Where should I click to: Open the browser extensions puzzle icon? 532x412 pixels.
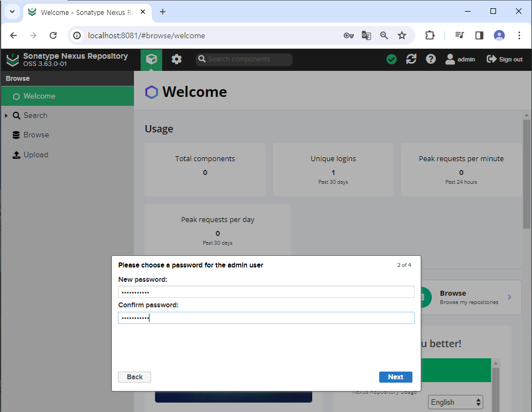[430, 35]
